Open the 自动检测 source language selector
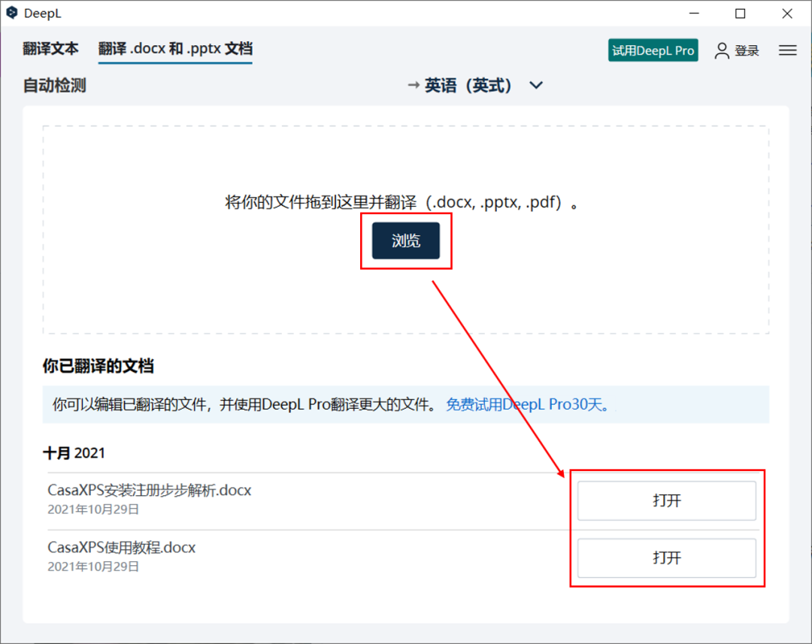This screenshot has height=644, width=812. tap(54, 86)
